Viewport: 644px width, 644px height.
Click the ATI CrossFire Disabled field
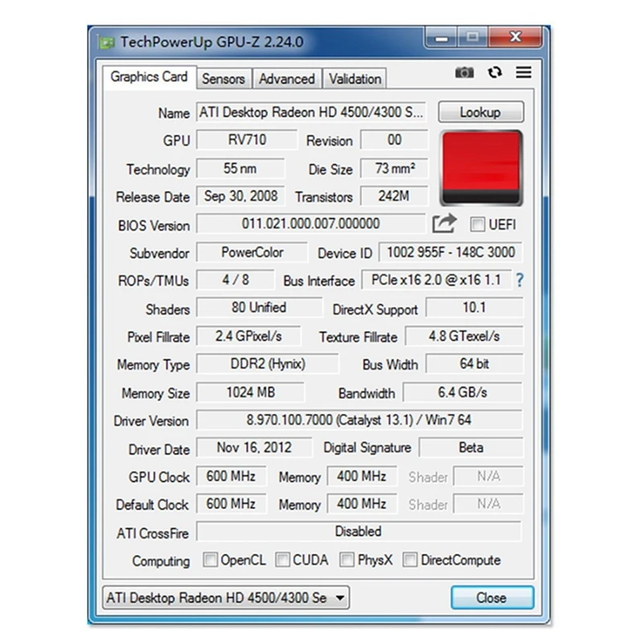coord(359,531)
